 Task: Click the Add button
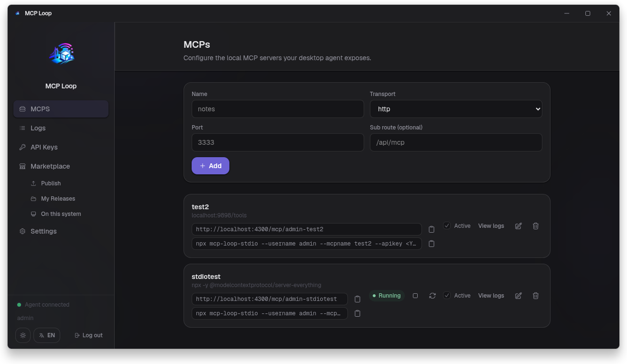210,166
